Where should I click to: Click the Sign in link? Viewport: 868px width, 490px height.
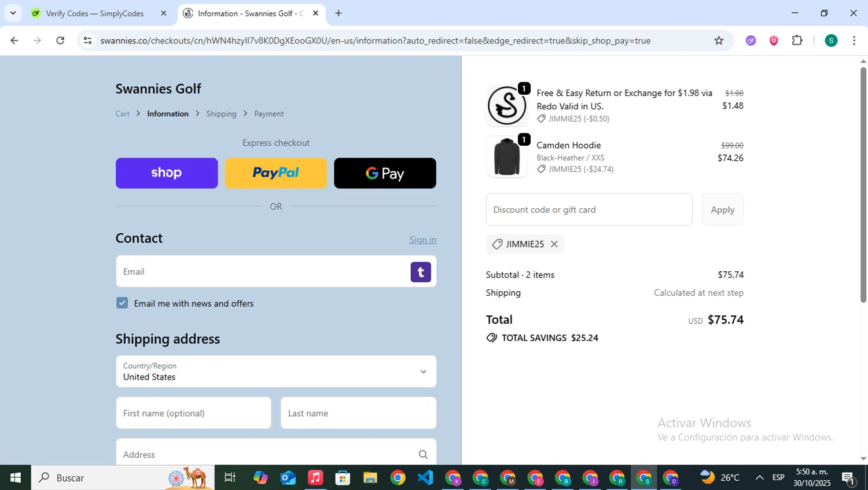coord(423,240)
